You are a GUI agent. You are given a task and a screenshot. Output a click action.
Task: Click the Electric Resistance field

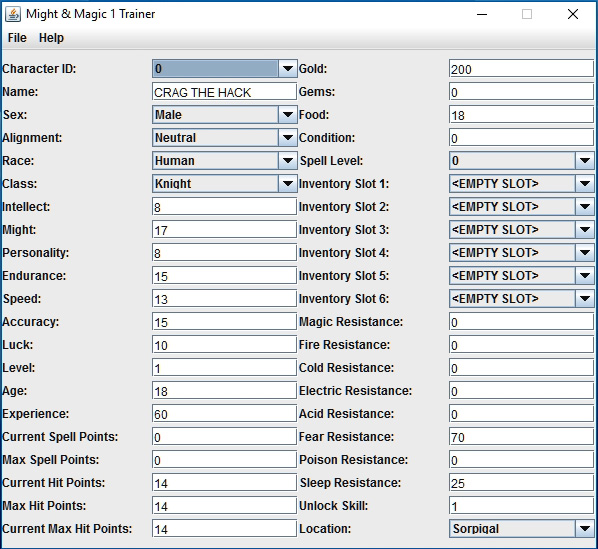tap(521, 390)
